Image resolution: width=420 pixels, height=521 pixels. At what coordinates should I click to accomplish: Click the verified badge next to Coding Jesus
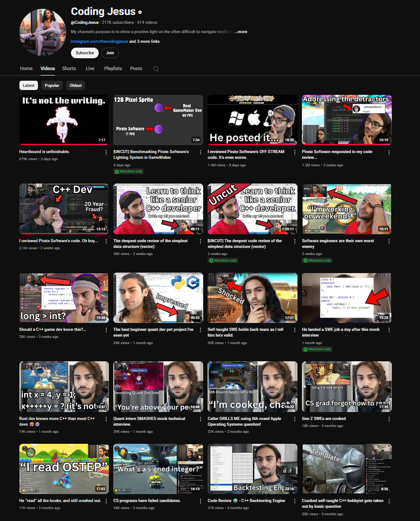140,12
